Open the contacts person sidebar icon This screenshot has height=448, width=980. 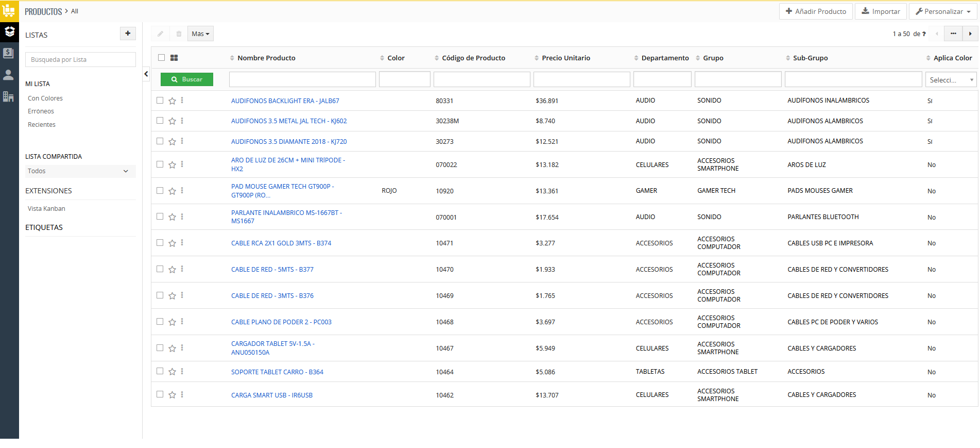(x=8, y=75)
